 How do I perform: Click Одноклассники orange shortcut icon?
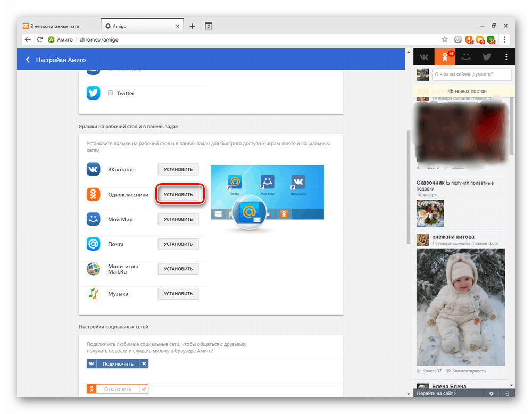pyautogui.click(x=93, y=194)
